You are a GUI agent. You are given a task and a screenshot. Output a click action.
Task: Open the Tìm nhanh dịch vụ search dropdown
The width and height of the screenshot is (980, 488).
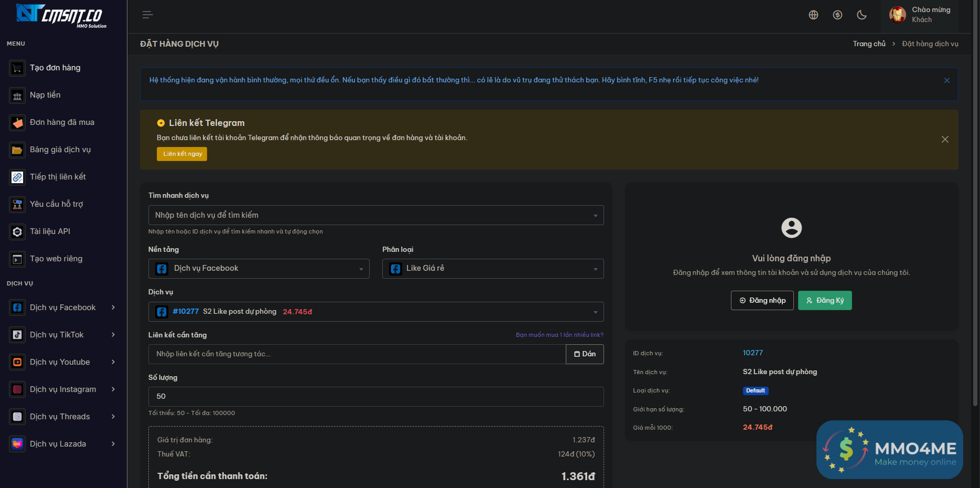(x=376, y=215)
